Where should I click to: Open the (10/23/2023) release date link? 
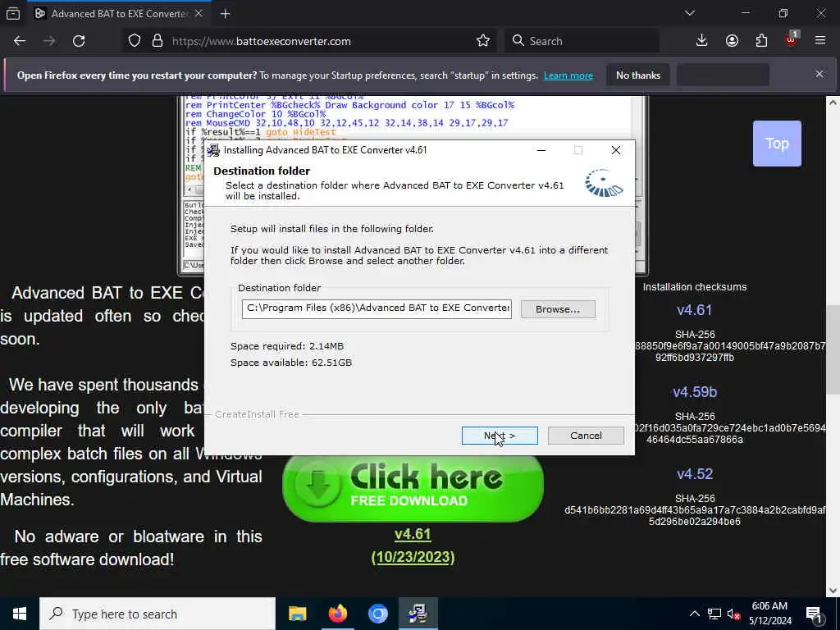click(x=413, y=558)
